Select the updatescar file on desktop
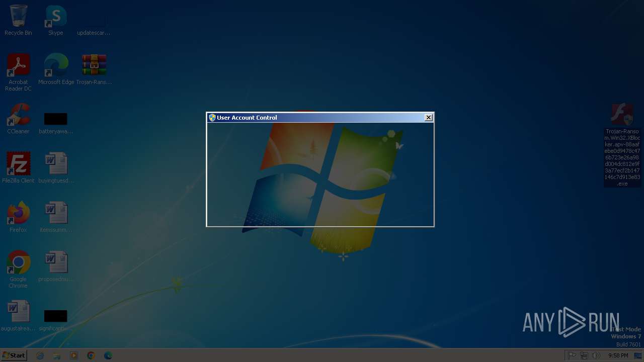 (x=94, y=20)
